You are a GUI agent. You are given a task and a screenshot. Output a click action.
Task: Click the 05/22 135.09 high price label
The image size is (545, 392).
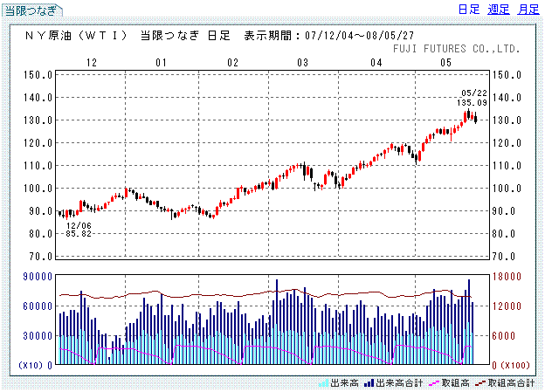(x=472, y=98)
